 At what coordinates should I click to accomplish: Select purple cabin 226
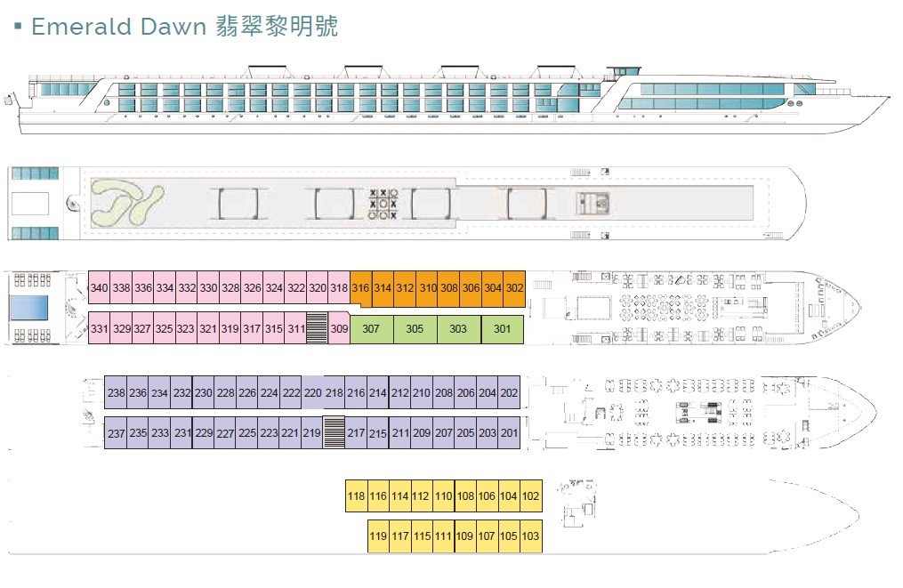click(247, 393)
